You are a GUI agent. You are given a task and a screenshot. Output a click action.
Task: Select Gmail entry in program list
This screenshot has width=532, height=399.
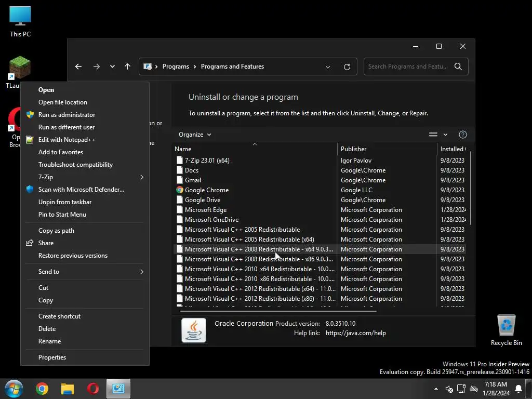[320, 180]
